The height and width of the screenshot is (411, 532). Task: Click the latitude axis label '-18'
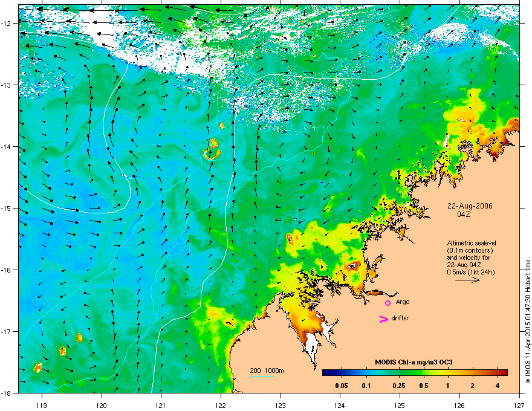pyautogui.click(x=6, y=393)
